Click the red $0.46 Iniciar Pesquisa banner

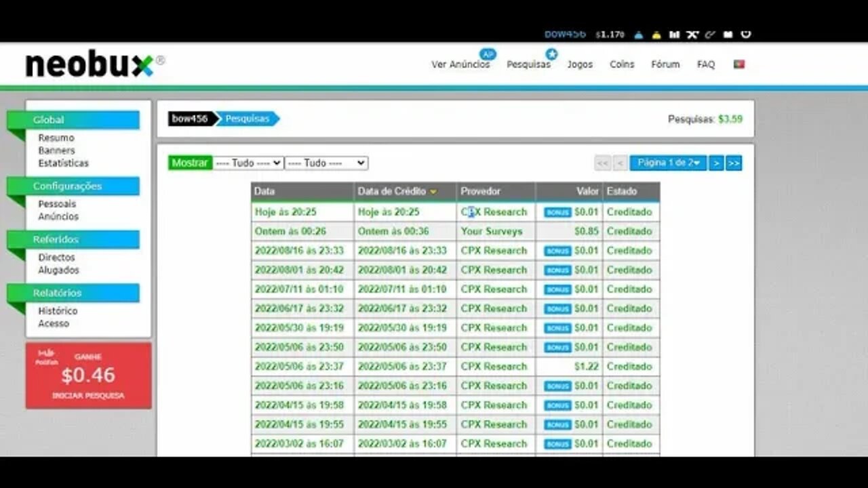(x=88, y=375)
